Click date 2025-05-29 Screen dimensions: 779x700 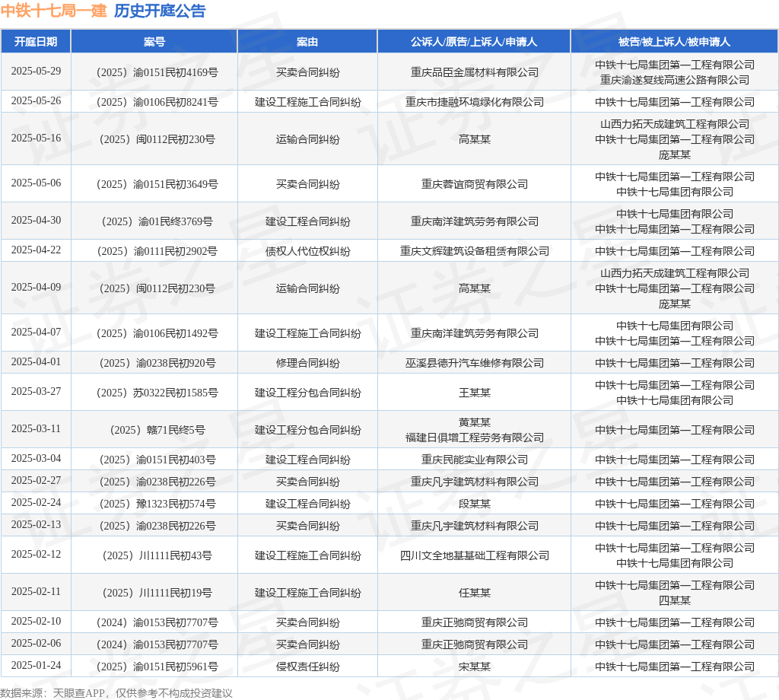pyautogui.click(x=36, y=71)
